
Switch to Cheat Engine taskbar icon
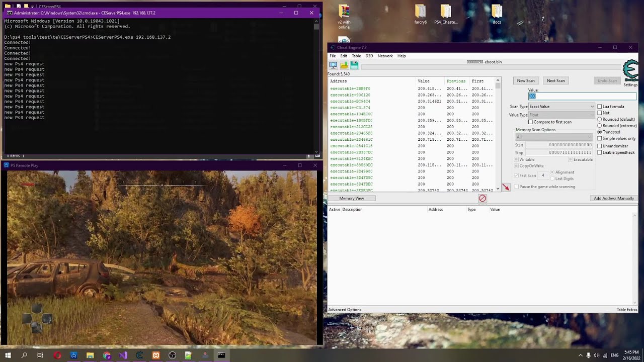coord(139,355)
